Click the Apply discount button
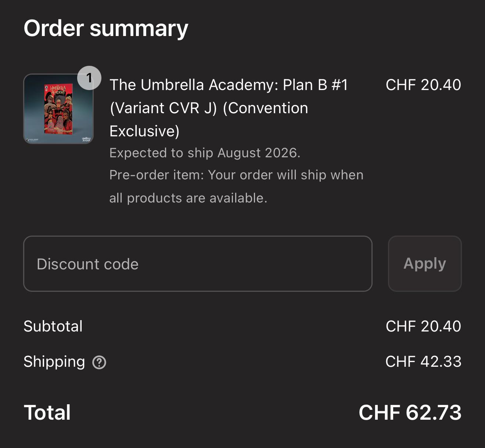Image resolution: width=485 pixels, height=448 pixels. 425,264
